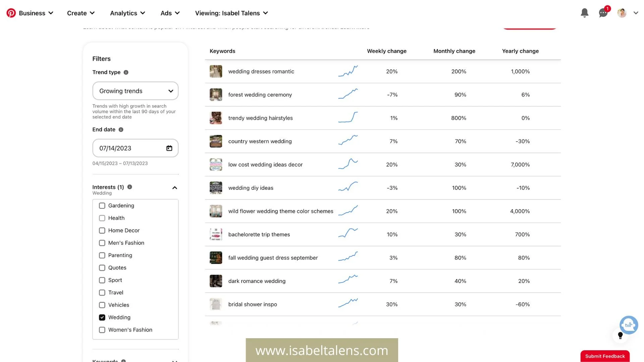644x362 pixels.
Task: Click the info icon next to Trend type
Action: 126,72
